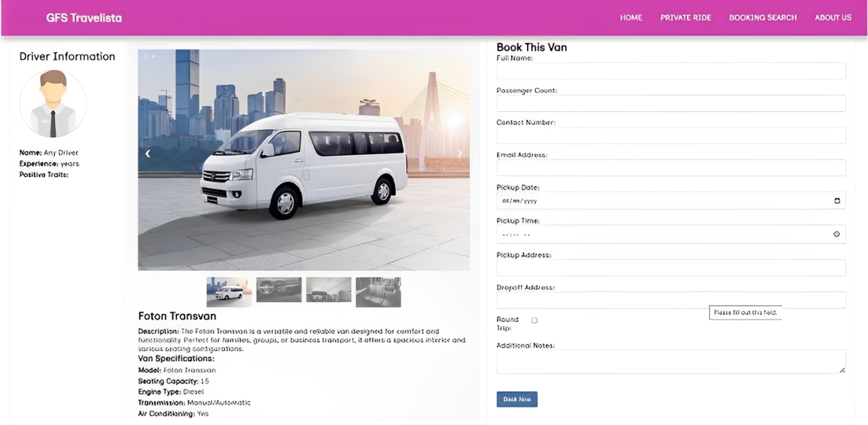Open the PRIVATE RIDE menu item
868x425 pixels.
click(x=686, y=18)
